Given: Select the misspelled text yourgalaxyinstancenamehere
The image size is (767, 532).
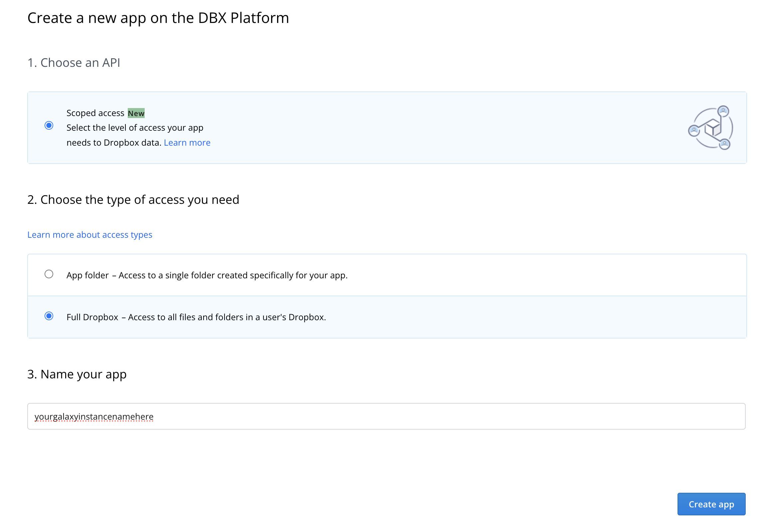Looking at the screenshot, I should pyautogui.click(x=94, y=416).
